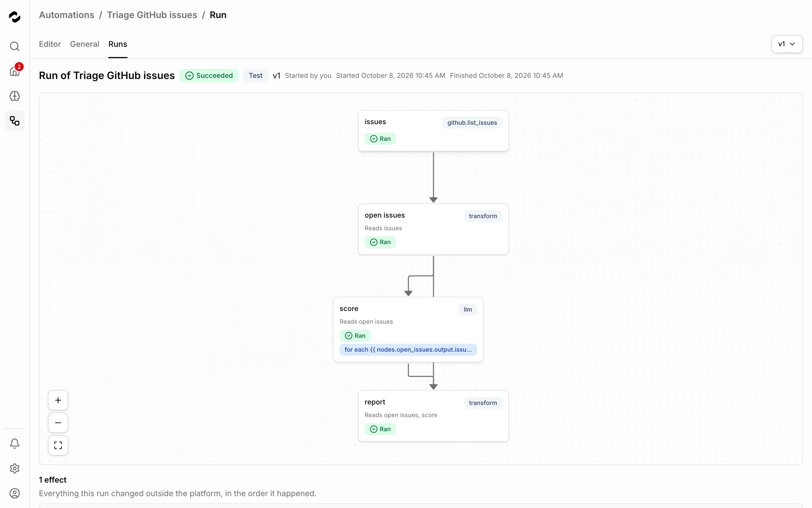Click the Succeeded status badge
812x508 pixels.
tap(209, 76)
